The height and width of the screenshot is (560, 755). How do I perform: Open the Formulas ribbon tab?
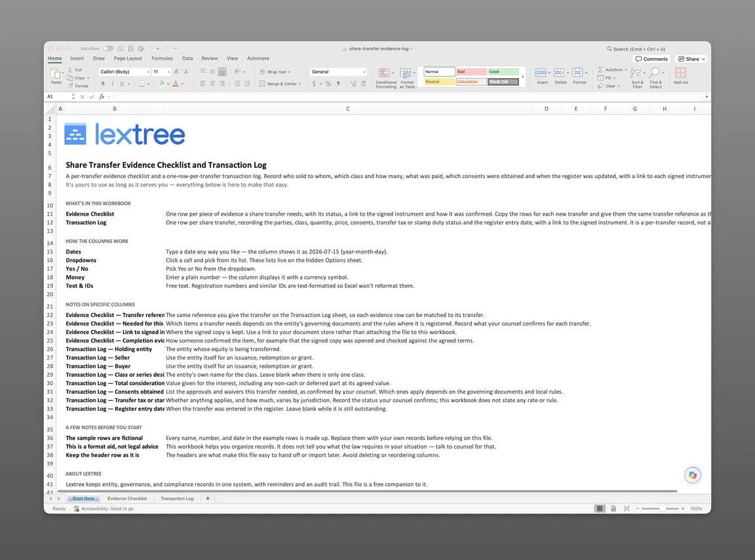(x=162, y=58)
